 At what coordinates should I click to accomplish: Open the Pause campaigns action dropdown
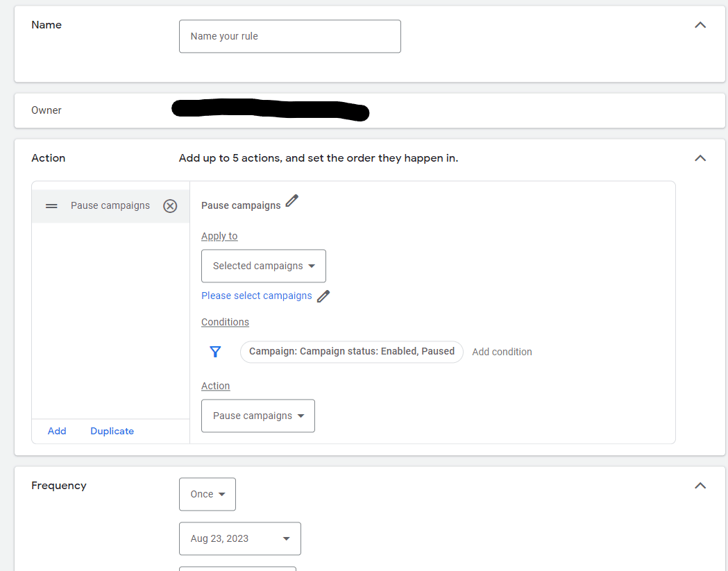(x=258, y=416)
